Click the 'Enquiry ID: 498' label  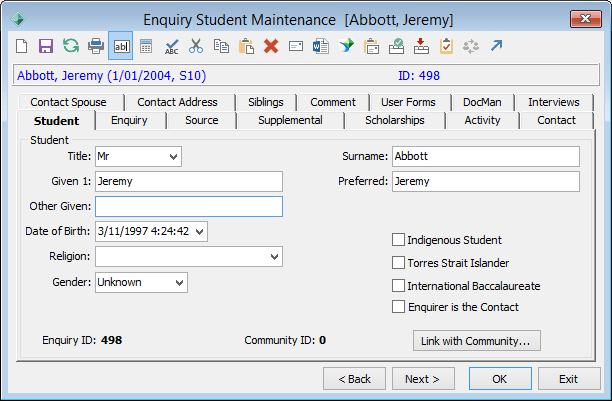pos(82,340)
